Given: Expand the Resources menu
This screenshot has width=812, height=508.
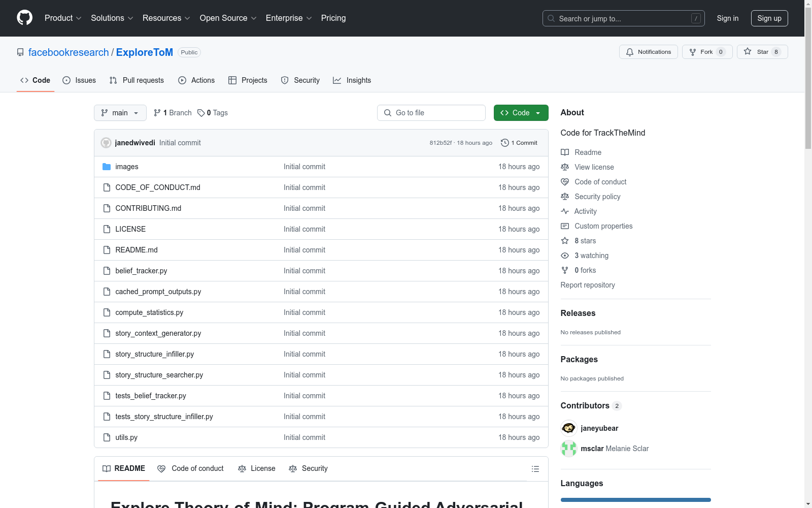Looking at the screenshot, I should click(166, 18).
